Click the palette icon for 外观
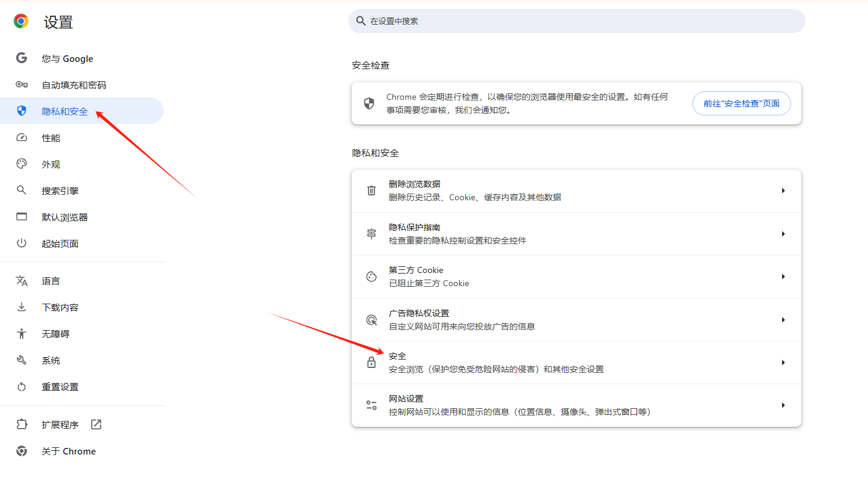The image size is (868, 493). [22, 164]
